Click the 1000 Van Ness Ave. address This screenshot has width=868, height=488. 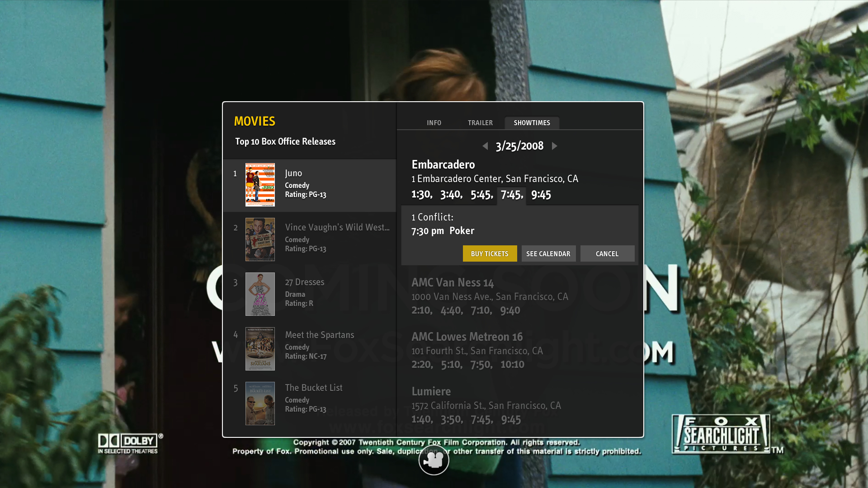click(490, 296)
